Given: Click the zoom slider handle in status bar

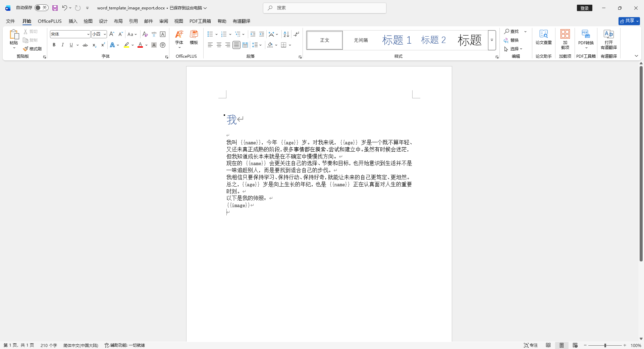Looking at the screenshot, I should (605, 345).
